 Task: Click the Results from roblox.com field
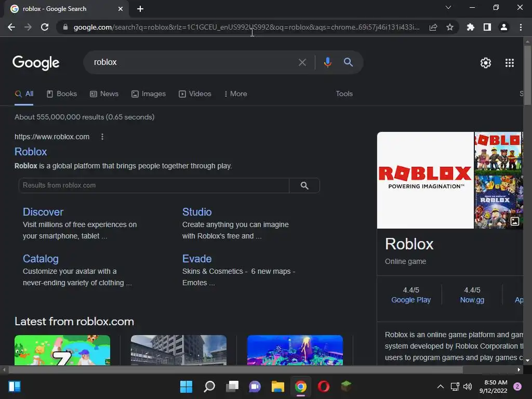pyautogui.click(x=154, y=185)
